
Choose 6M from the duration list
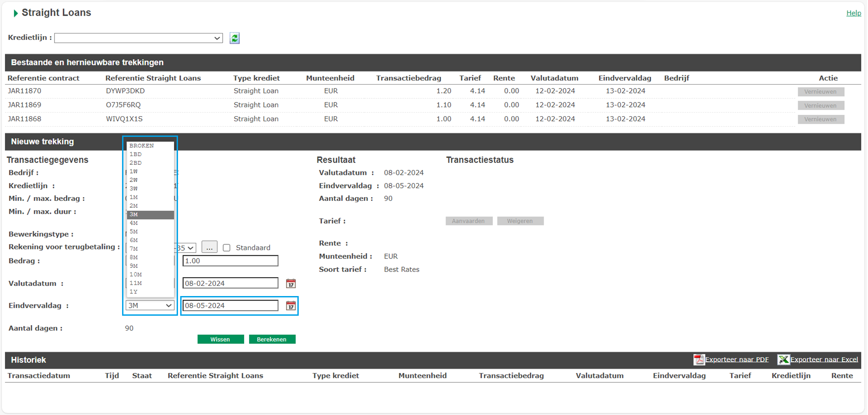click(134, 240)
